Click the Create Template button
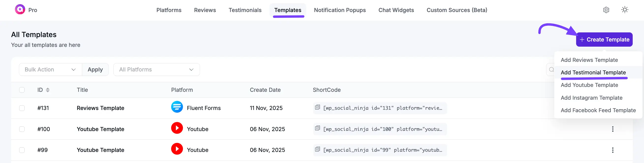Viewport: 644px width, 163px height. tap(604, 40)
